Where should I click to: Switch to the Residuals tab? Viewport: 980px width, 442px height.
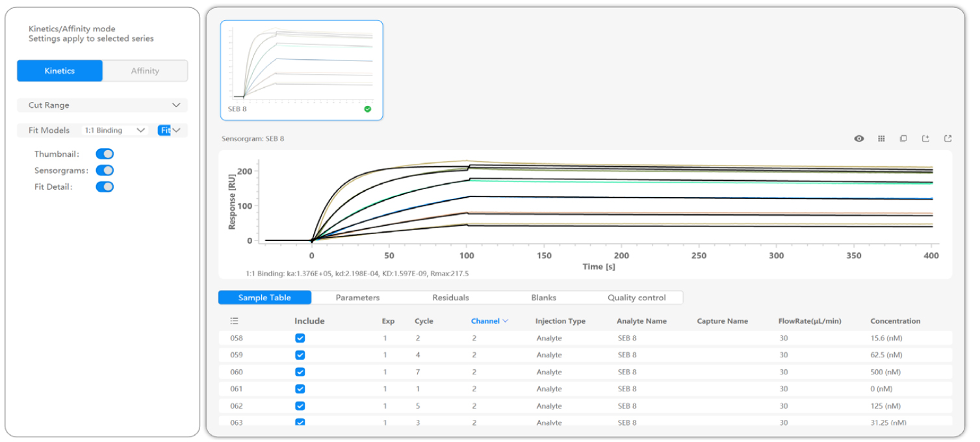(450, 298)
